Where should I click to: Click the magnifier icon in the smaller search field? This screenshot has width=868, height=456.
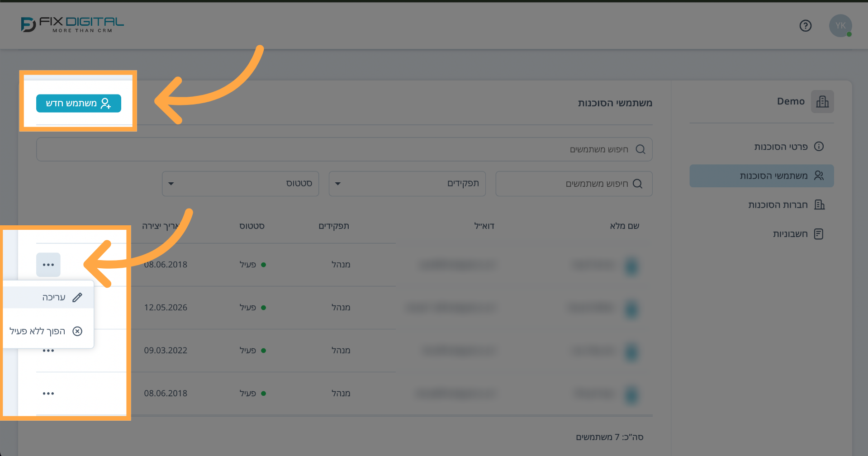[637, 184]
